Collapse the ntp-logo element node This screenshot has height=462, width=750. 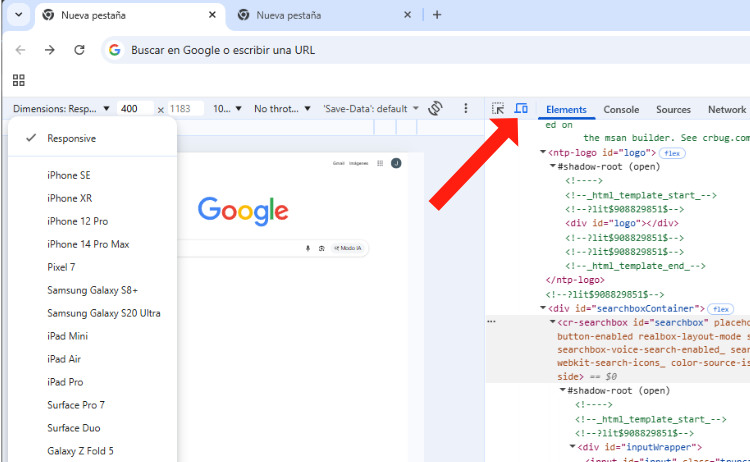[x=543, y=153]
